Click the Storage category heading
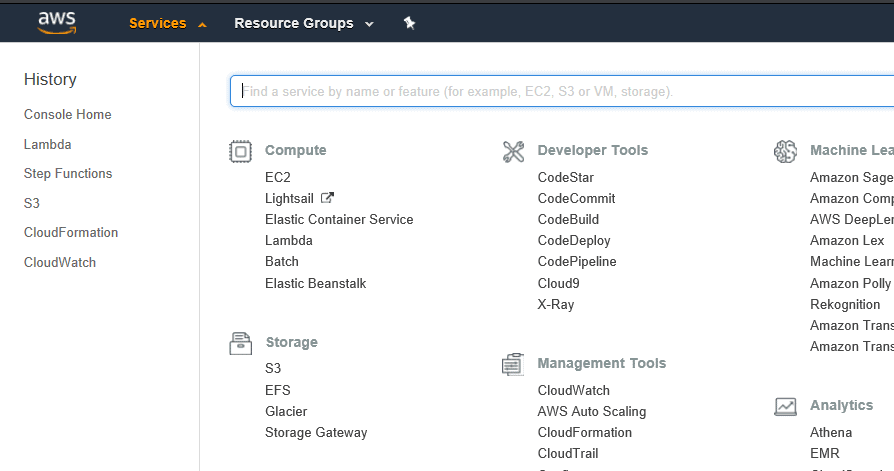Screen dimensions: 894x471 click(x=292, y=342)
